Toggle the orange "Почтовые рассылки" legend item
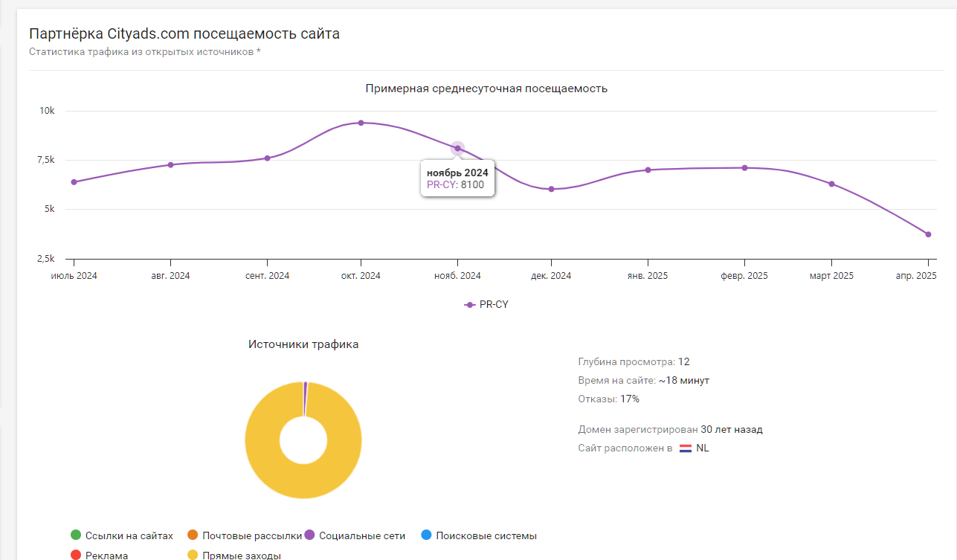 [x=244, y=535]
